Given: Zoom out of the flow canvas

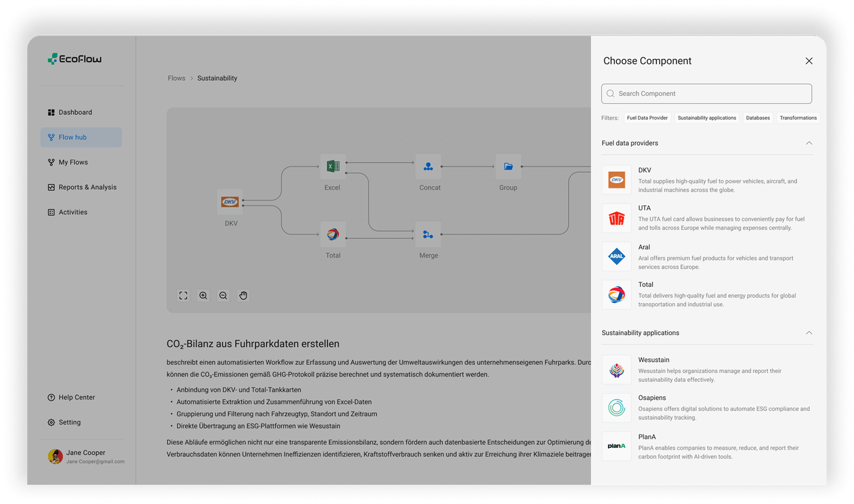Looking at the screenshot, I should click(x=223, y=295).
